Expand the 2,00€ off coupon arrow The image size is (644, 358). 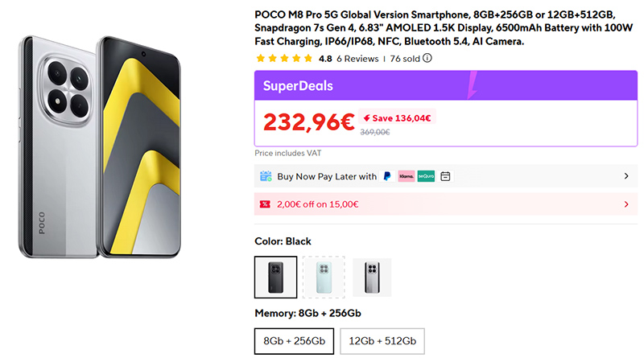coord(626,204)
